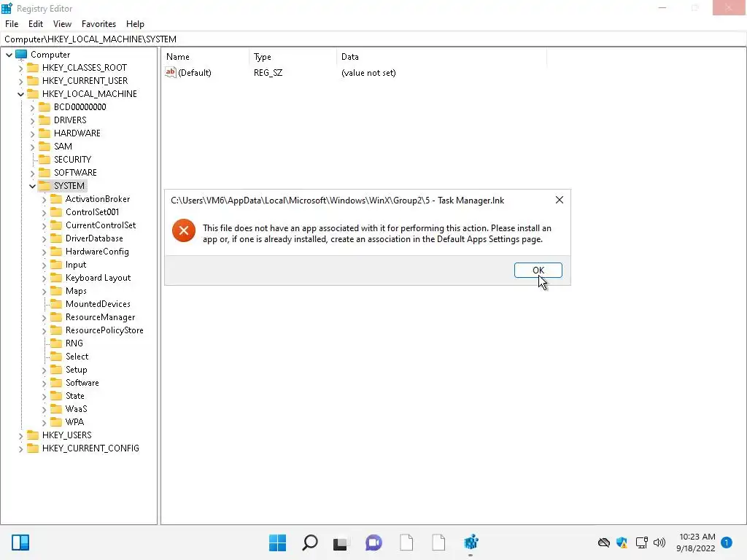Collapse the SYSTEM key chevron
747x560 pixels.
pos(32,186)
